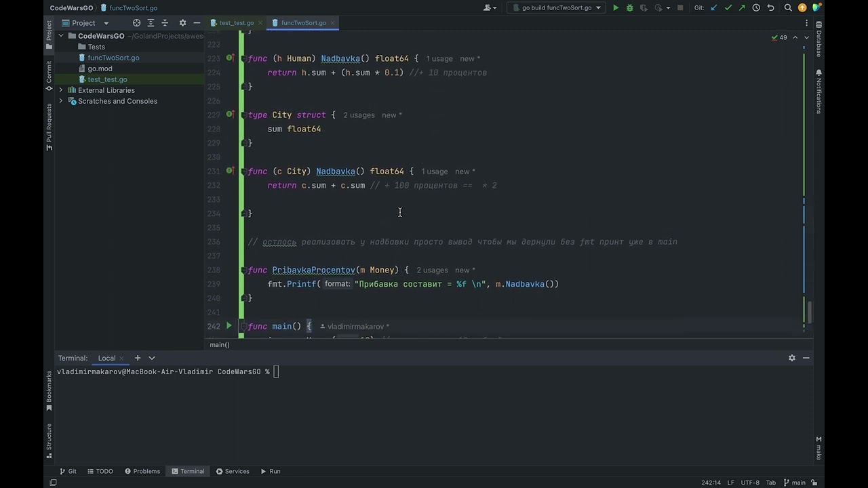Expand the External Libraries tree node
Viewport: 868px width, 488px height.
pyautogui.click(x=61, y=90)
